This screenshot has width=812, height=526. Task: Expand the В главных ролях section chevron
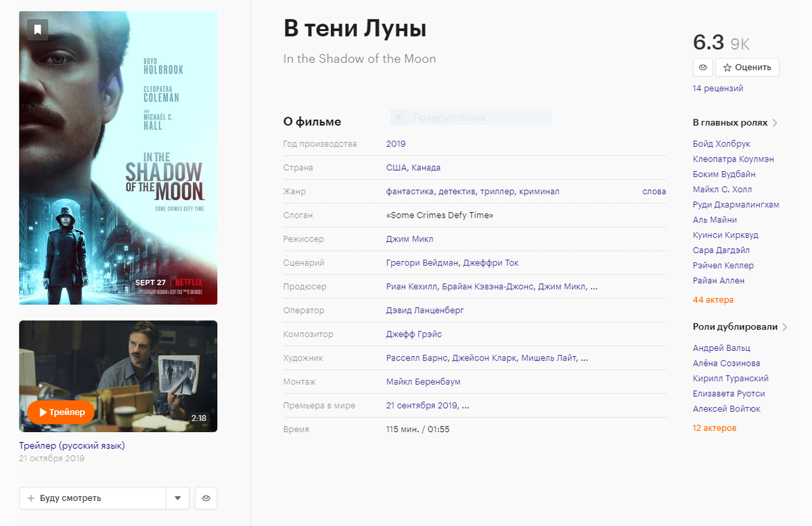coord(775,123)
